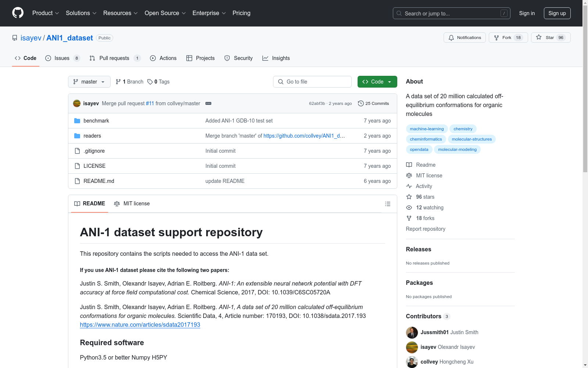Viewport: 588px width, 368px height.
Task: Star the ANI1_dataset repository
Action: point(550,38)
